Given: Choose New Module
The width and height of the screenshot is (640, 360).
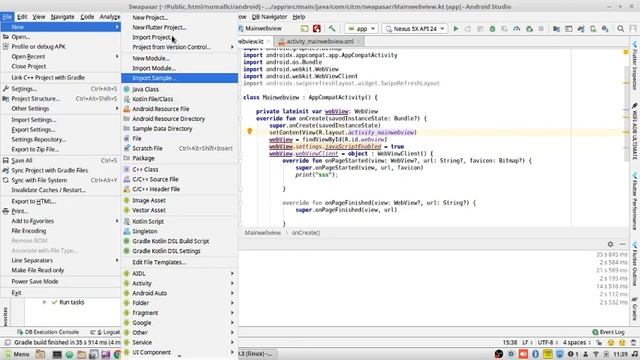Looking at the screenshot, I should (180, 58).
